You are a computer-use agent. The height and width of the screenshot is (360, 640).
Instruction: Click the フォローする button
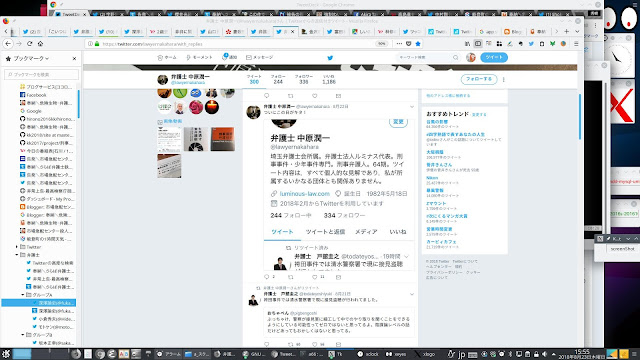[479, 79]
